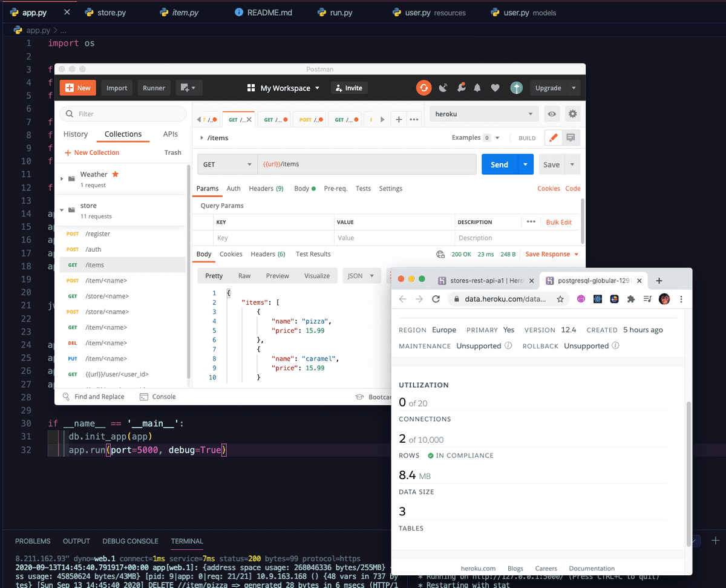
Task: Unfavorite the Weather collection star
Action: click(x=116, y=174)
